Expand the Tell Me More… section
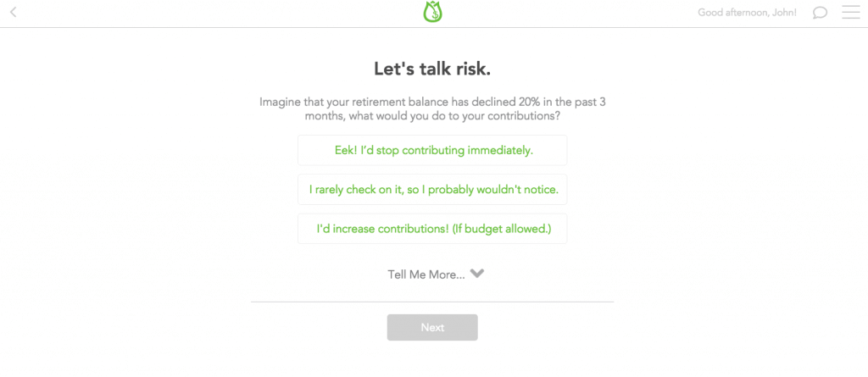 (x=436, y=274)
